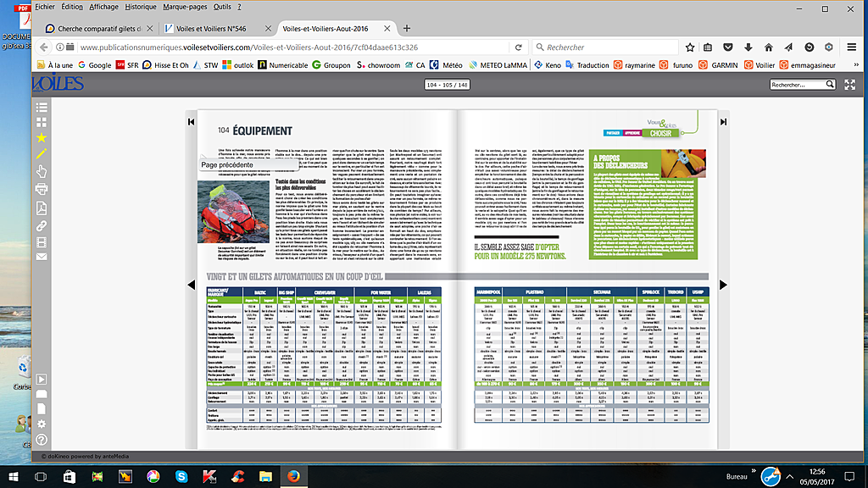This screenshot has width=868, height=488.
Task: Jump to first page arrow
Action: 191,122
